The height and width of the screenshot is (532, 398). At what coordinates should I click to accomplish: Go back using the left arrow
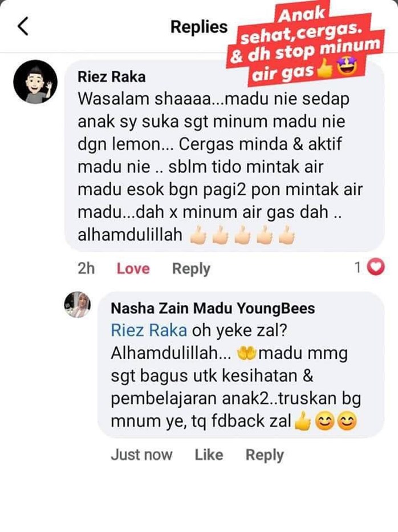pos(23,26)
